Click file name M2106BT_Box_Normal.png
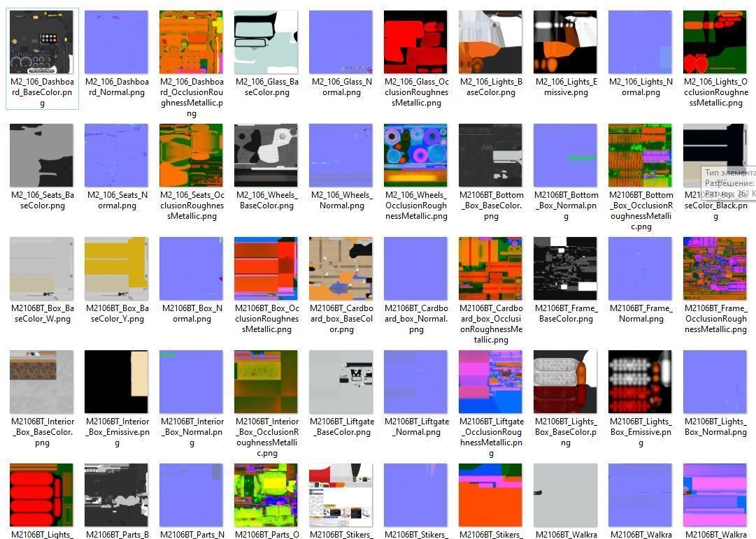 192,313
